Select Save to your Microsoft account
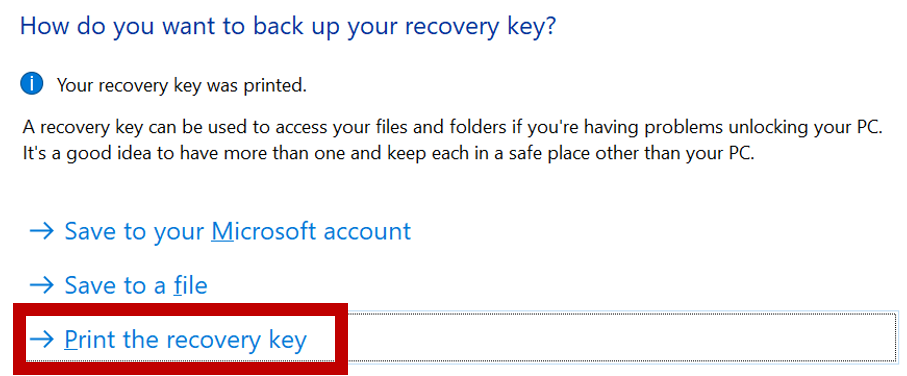 tap(238, 231)
